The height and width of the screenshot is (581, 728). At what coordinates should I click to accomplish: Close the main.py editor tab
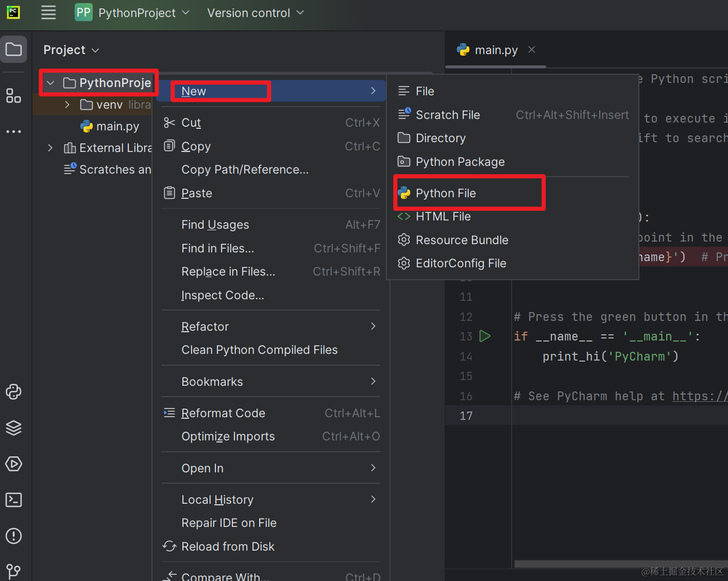tap(532, 49)
